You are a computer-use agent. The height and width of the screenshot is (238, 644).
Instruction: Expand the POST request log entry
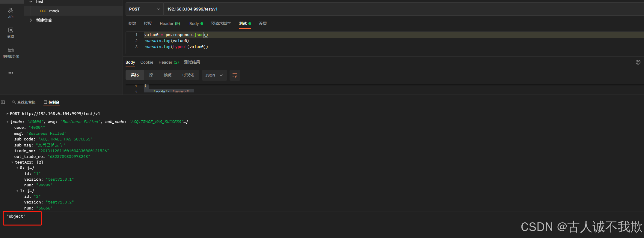pos(7,114)
